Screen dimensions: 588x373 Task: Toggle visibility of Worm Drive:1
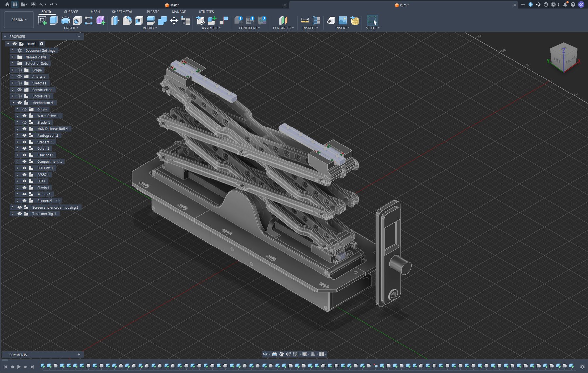(24, 116)
